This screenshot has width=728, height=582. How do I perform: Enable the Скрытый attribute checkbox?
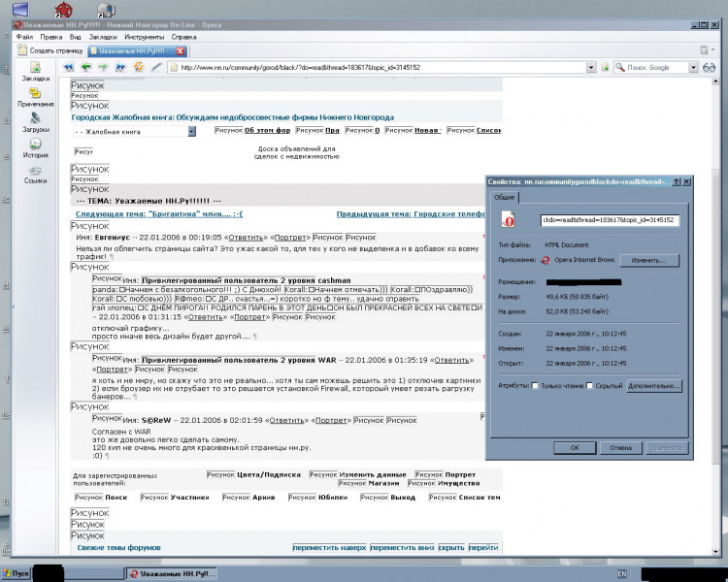[x=589, y=385]
